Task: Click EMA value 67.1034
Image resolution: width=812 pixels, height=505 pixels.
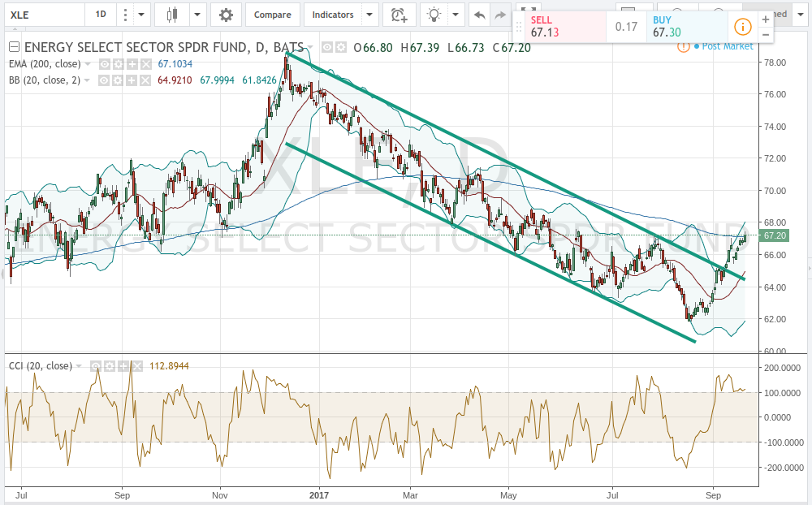Action: [x=175, y=64]
